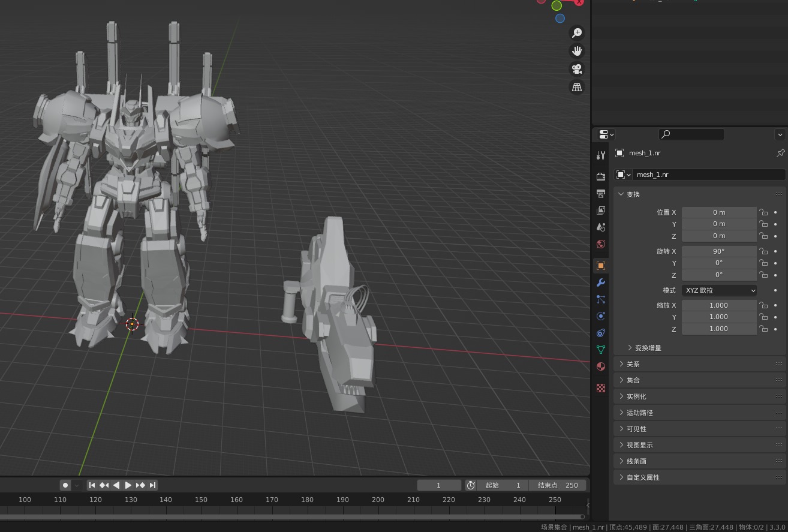Click the blue Z axis gizmo ball

click(x=560, y=19)
